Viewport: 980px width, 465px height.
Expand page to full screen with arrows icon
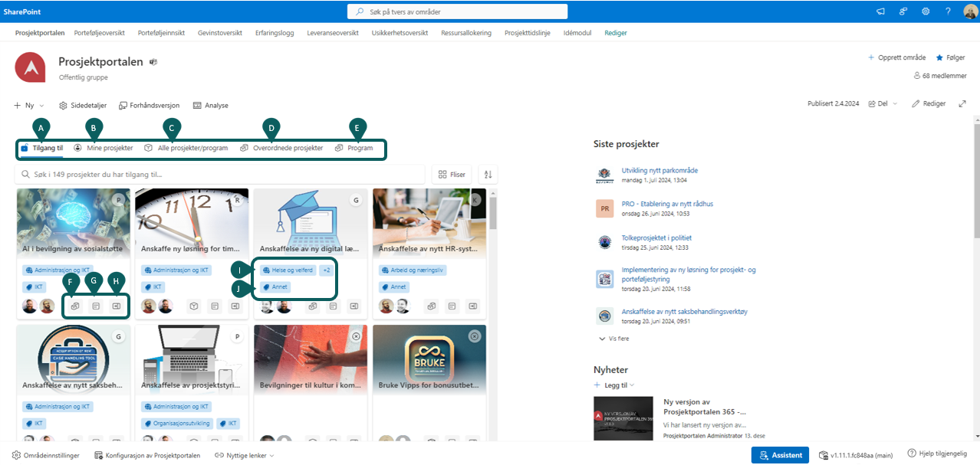[x=962, y=104]
